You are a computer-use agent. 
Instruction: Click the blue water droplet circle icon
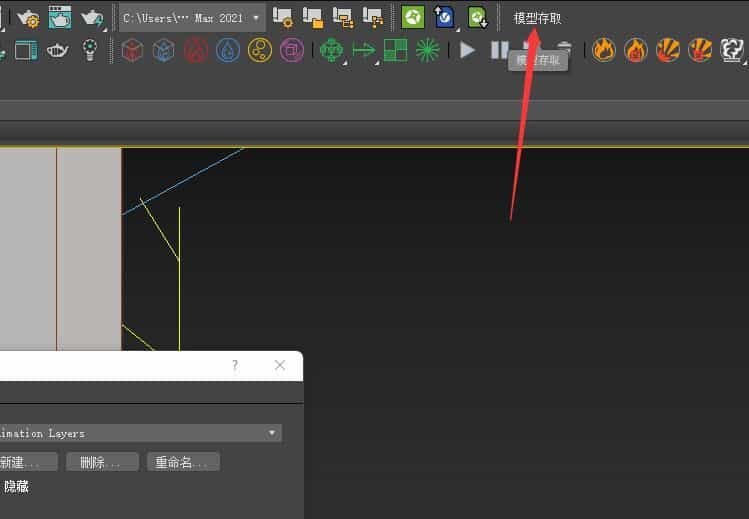pyautogui.click(x=228, y=50)
